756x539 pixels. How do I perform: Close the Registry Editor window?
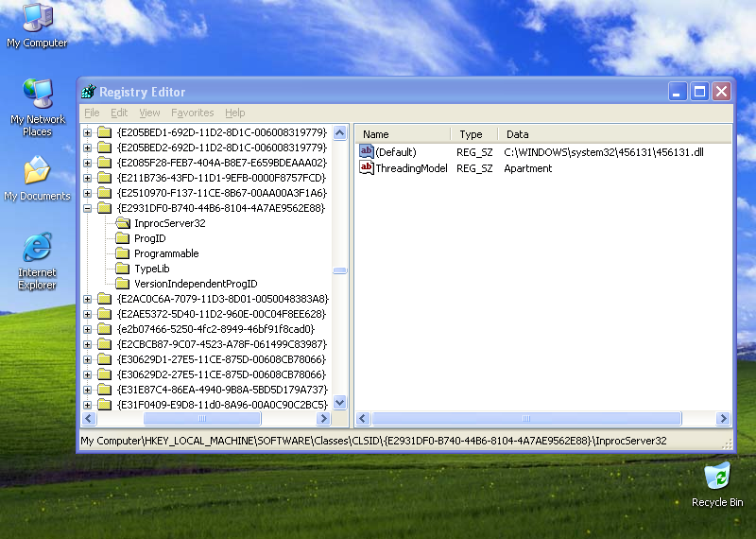point(721,91)
